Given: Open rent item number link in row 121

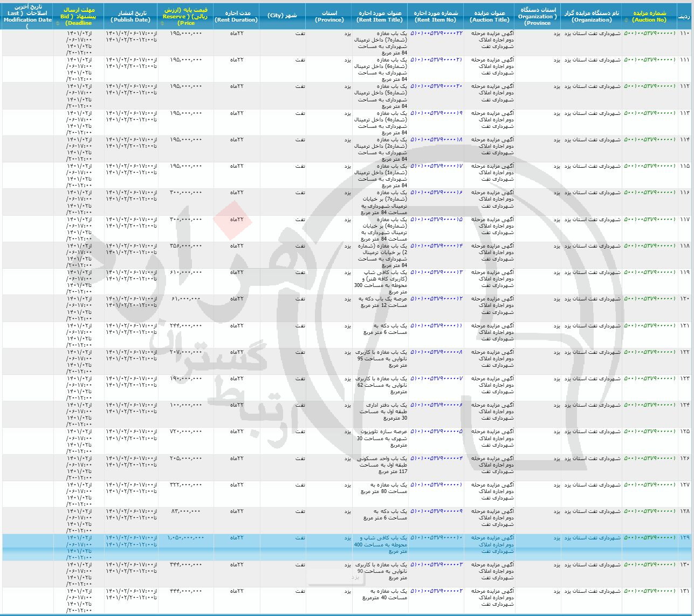Looking at the screenshot, I should pyautogui.click(x=437, y=326).
